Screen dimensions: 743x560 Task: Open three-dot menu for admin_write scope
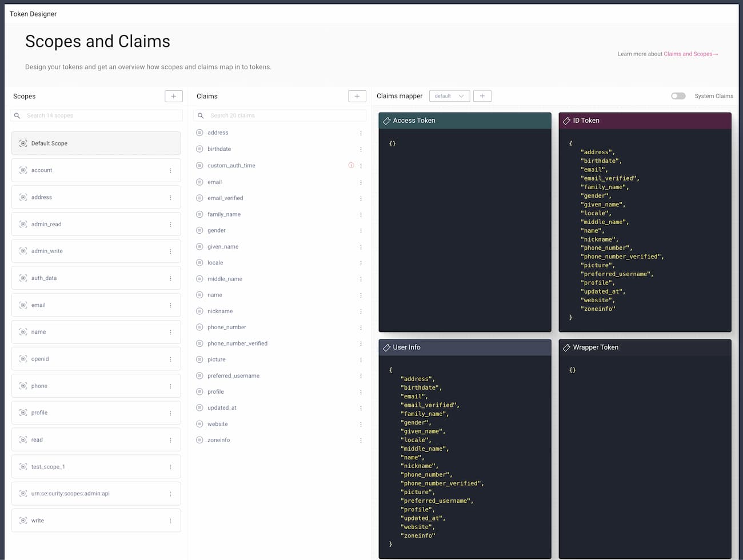click(170, 251)
